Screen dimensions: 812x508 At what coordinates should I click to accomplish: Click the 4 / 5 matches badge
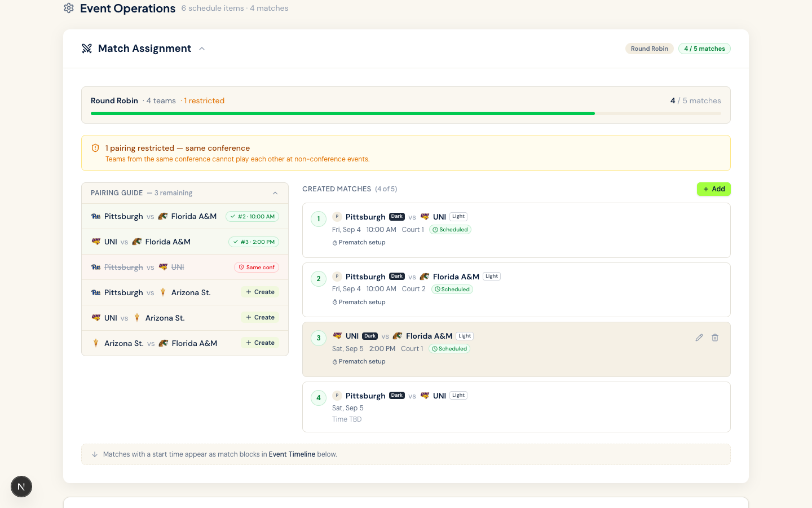pos(704,49)
